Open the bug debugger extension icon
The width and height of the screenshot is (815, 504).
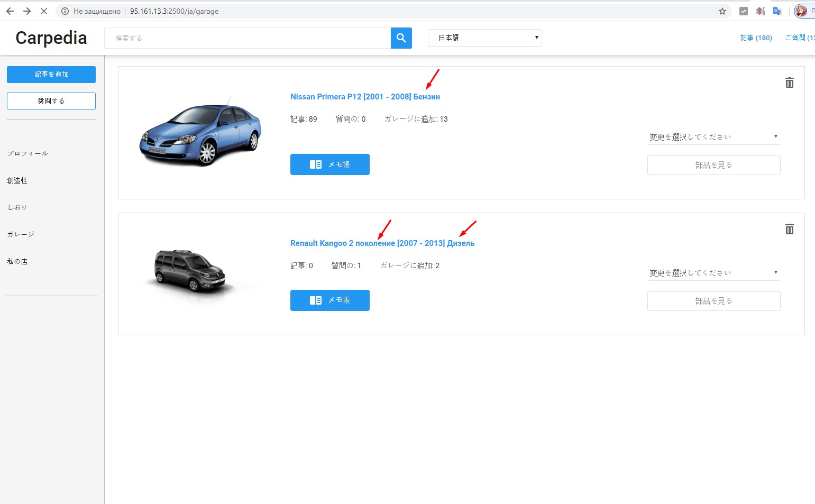click(x=760, y=11)
